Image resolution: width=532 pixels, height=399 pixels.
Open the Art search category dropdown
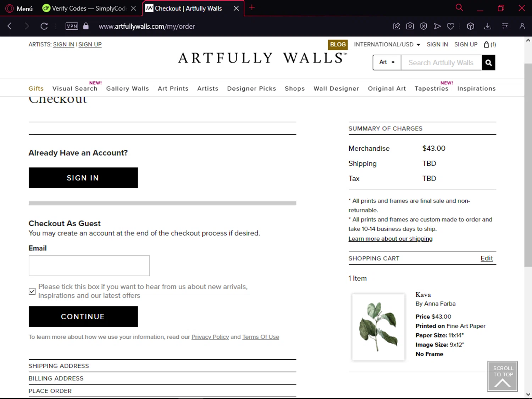tap(387, 62)
